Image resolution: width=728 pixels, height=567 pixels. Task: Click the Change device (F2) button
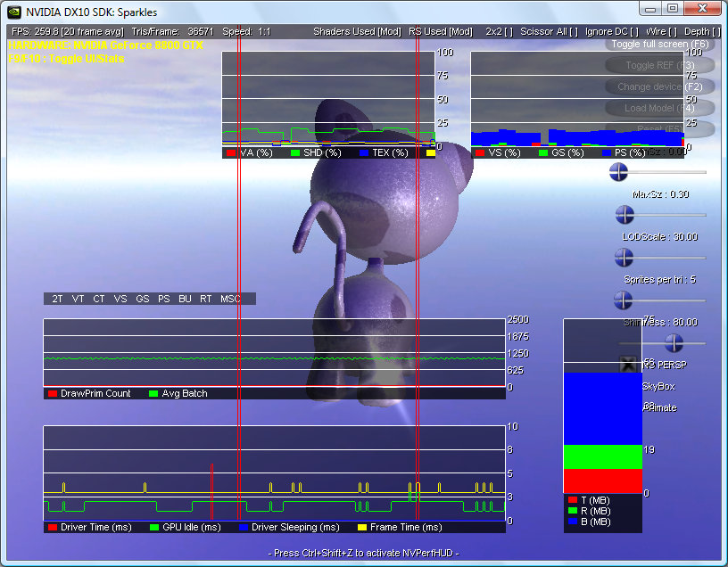point(659,86)
